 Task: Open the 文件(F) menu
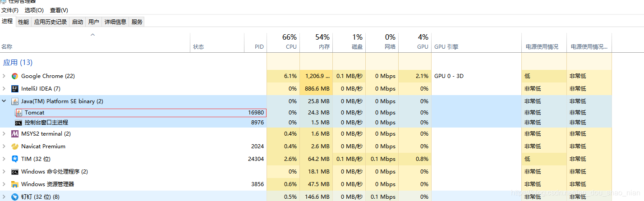coord(10,10)
